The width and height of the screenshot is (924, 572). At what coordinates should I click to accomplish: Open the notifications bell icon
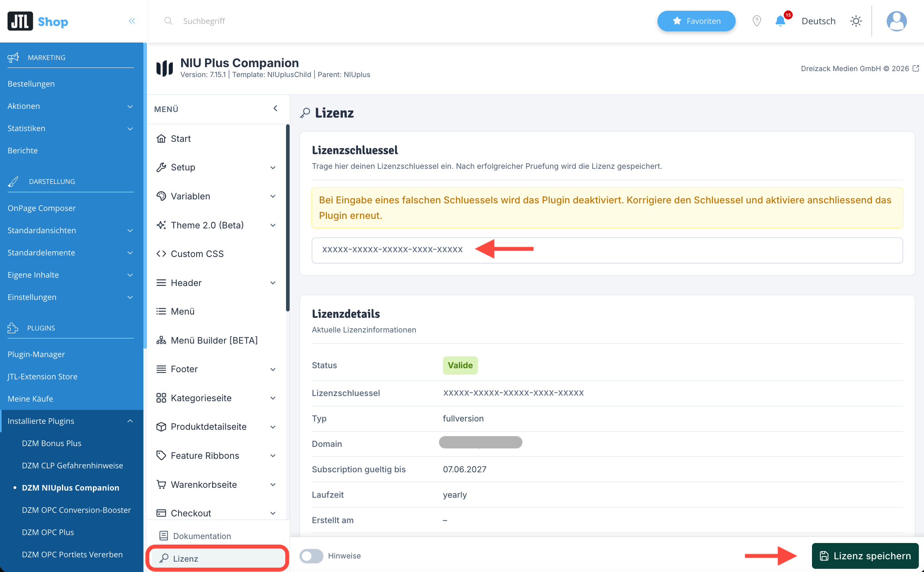pyautogui.click(x=781, y=21)
